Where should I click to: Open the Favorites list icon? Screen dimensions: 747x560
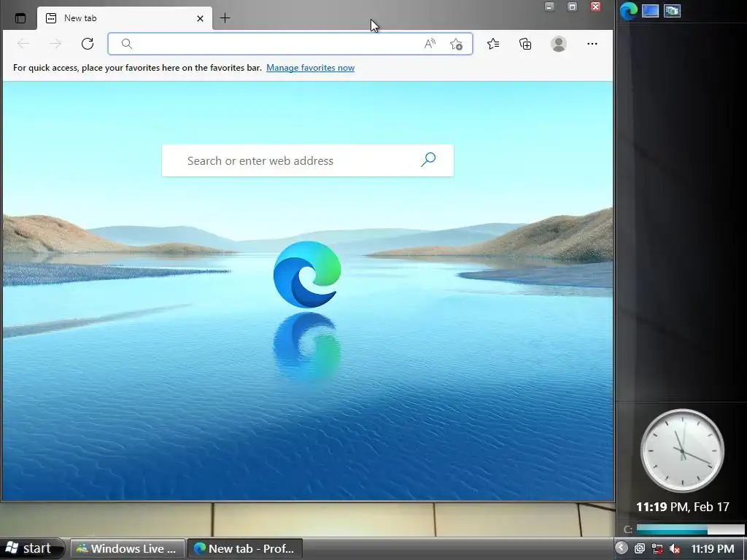[493, 44]
